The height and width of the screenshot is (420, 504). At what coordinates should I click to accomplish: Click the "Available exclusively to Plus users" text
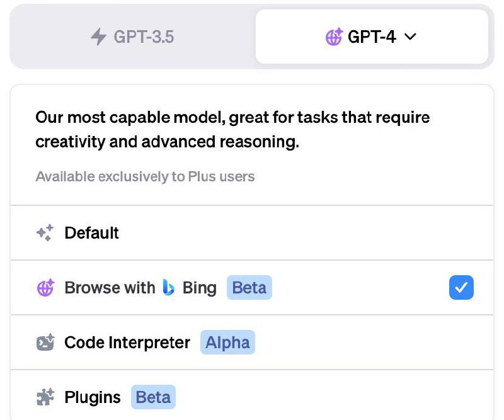pyautogui.click(x=145, y=176)
